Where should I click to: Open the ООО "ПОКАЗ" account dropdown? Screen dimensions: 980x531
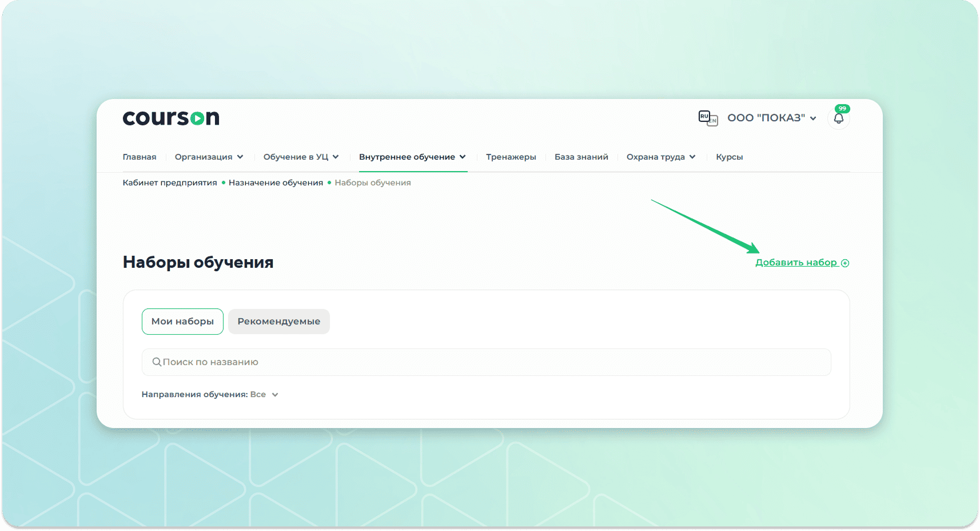[771, 118]
